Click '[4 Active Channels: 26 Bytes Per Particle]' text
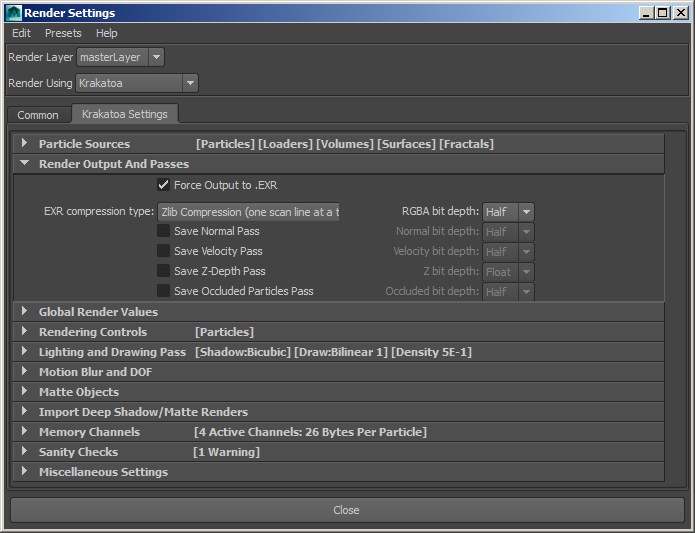The width and height of the screenshot is (695, 533). [x=310, y=432]
